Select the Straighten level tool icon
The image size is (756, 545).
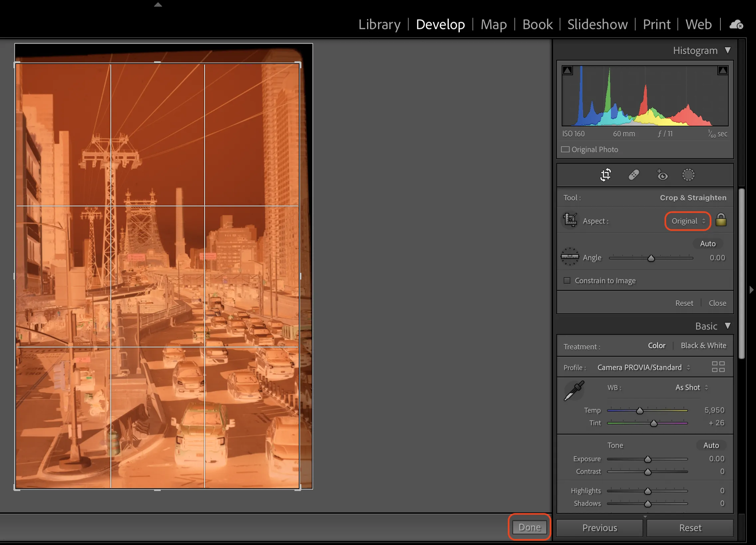(x=570, y=257)
